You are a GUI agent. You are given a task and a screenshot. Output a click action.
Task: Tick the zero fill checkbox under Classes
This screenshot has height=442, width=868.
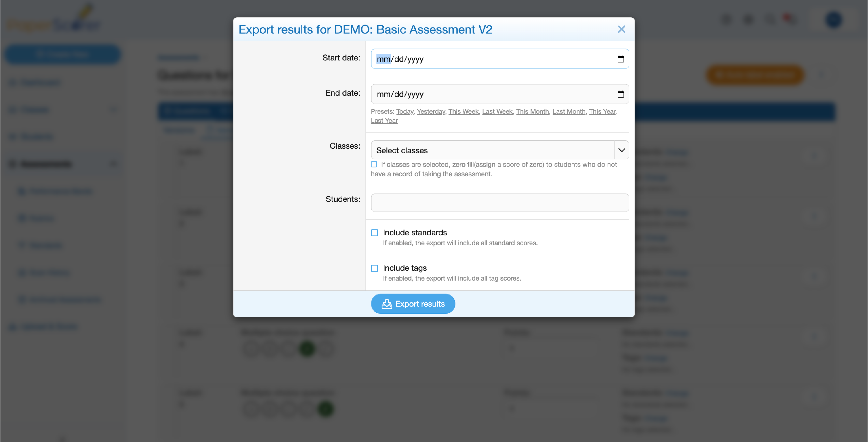374,164
